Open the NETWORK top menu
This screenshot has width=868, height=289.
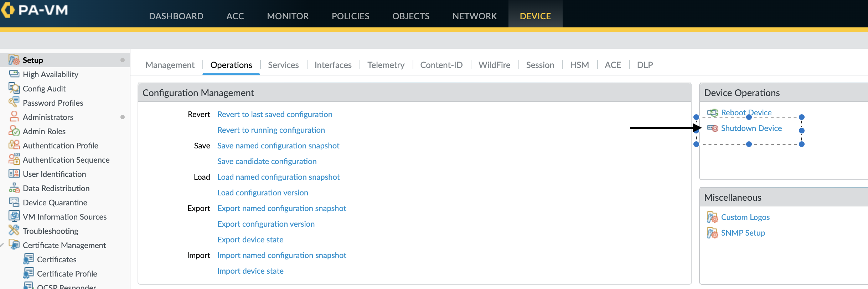pyautogui.click(x=474, y=16)
